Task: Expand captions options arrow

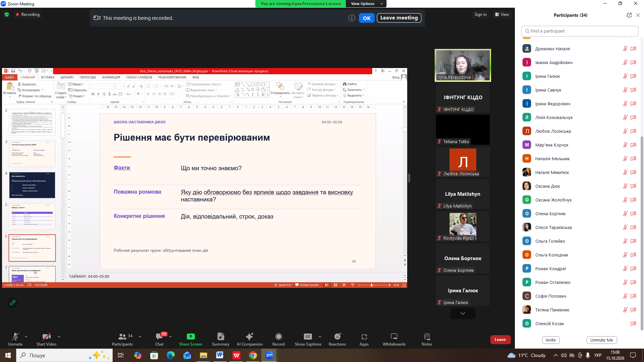Action: coord(320,337)
